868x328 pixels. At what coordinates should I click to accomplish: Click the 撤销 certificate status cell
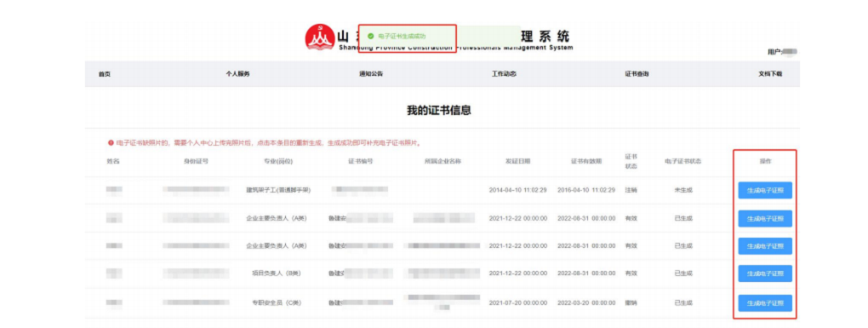631,303
